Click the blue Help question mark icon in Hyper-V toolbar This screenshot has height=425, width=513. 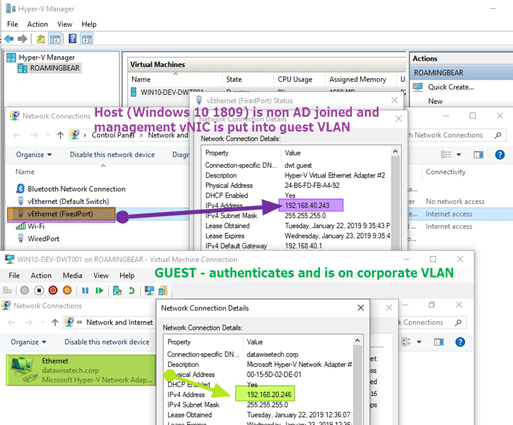[x=72, y=39]
